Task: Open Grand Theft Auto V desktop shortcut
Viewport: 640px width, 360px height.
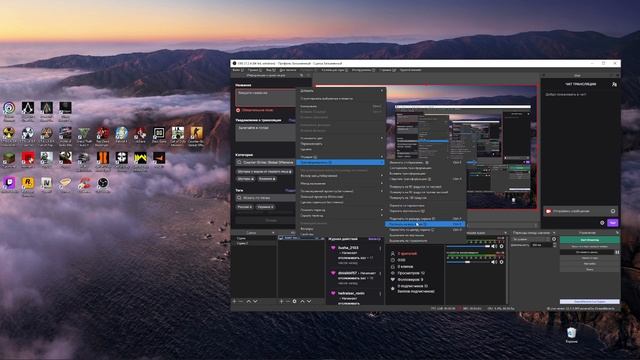Action: pyautogui.click(x=84, y=135)
